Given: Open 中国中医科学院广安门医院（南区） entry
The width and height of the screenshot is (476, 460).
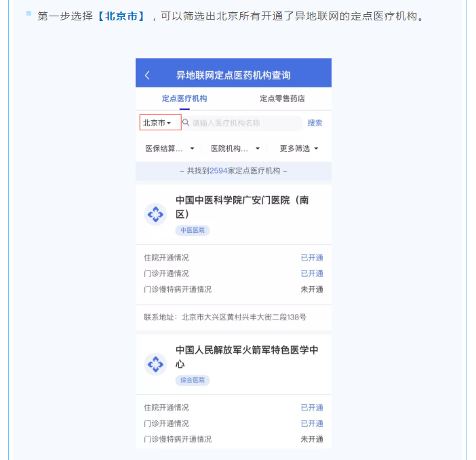Looking at the screenshot, I should point(242,207).
